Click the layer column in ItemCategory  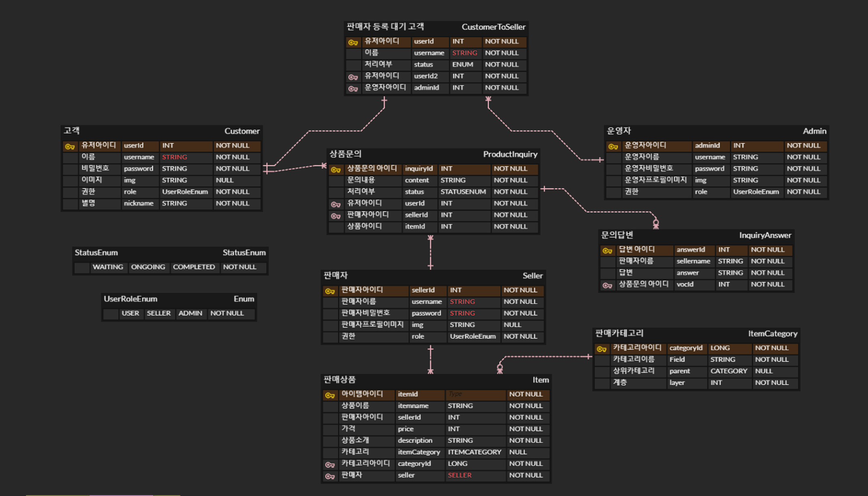coord(677,382)
